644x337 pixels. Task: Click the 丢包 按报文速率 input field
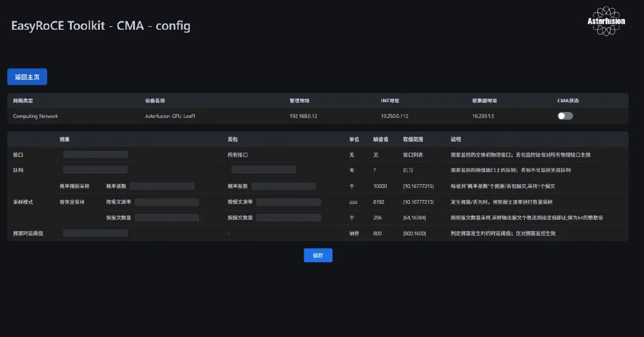point(288,202)
